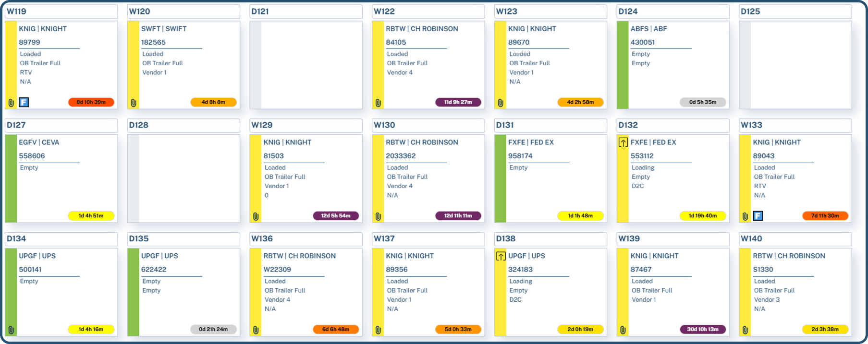Click the purple 12d 5h 54m badge

tap(336, 216)
